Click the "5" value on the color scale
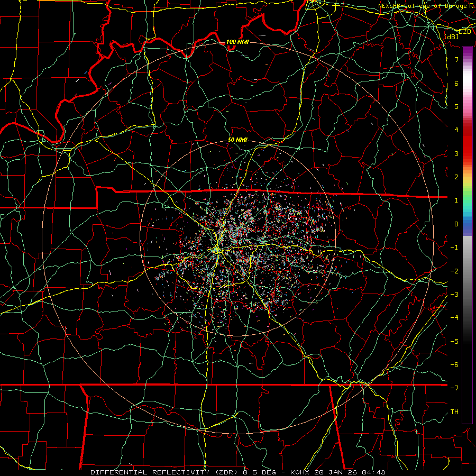 click(x=456, y=106)
